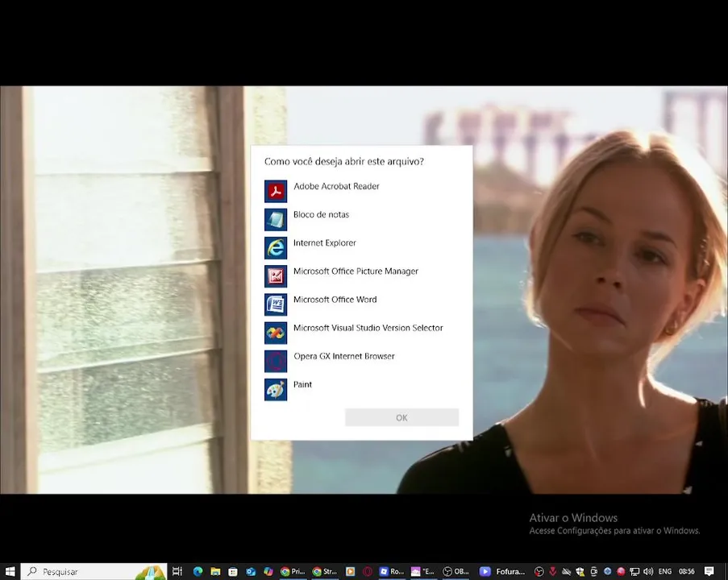Click the "Paint" text label
This screenshot has height=580, width=728.
coord(302,384)
